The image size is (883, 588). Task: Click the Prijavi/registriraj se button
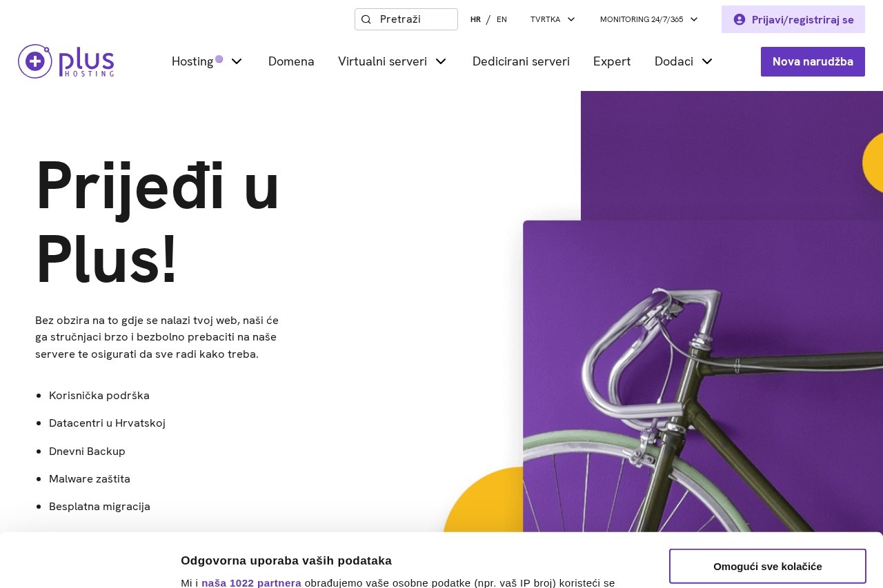[x=793, y=19]
